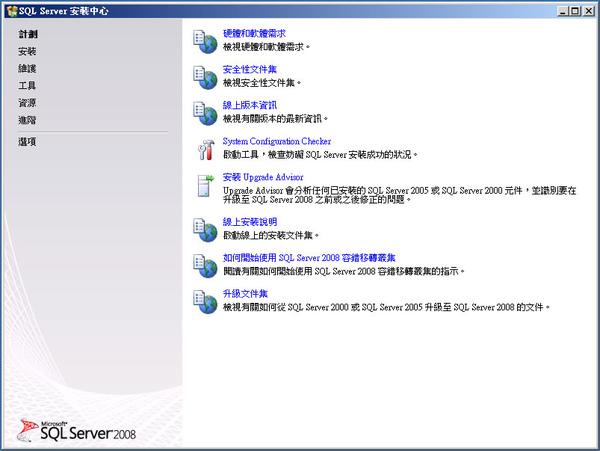Click the description text under the 容錯移轉叢集 link
Viewport: 600px width, 451px height.
pos(344,271)
